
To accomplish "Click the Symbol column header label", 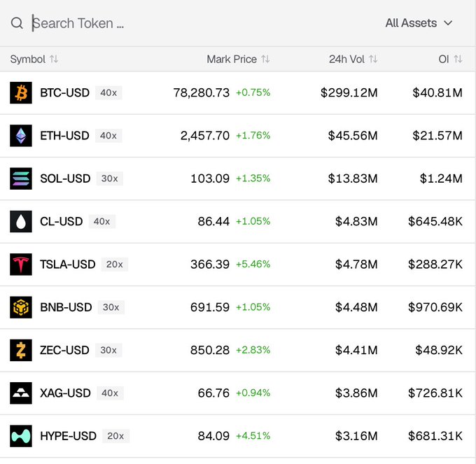I will (27, 59).
